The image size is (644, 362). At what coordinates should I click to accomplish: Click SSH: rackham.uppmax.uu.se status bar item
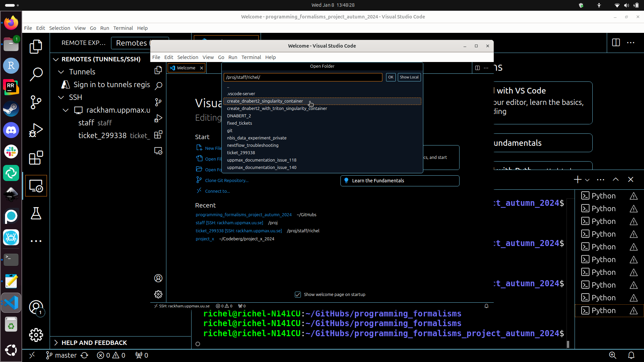tap(182, 306)
